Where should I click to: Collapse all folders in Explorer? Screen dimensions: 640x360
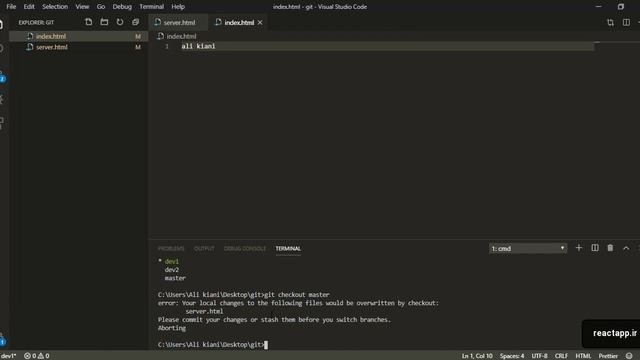tap(136, 22)
